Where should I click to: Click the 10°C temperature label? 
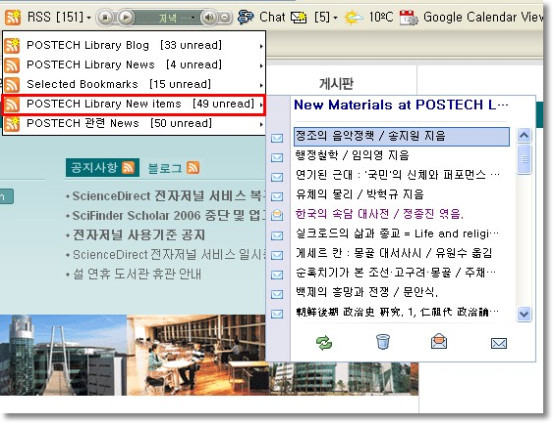click(x=381, y=17)
